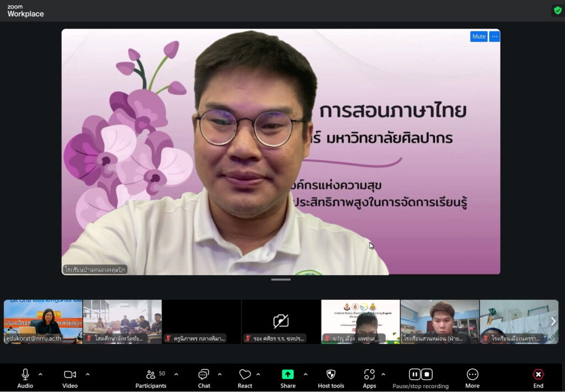The height and width of the screenshot is (392, 565).
Task: Click the Audio microphone icon
Action: tap(25, 374)
